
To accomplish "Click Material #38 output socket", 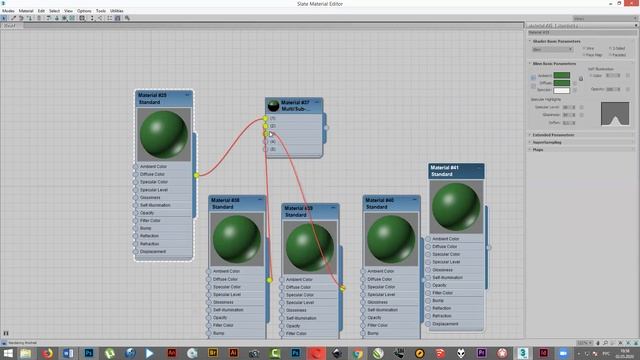I will point(269,280).
